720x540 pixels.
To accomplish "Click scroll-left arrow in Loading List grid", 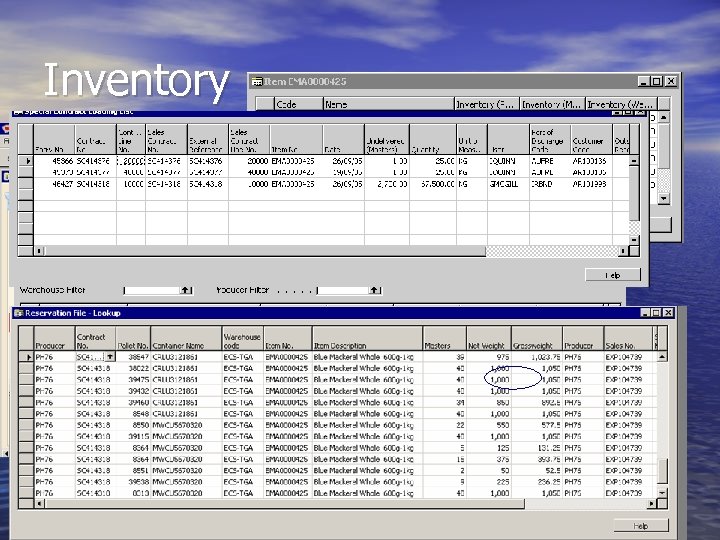I will click(39, 251).
